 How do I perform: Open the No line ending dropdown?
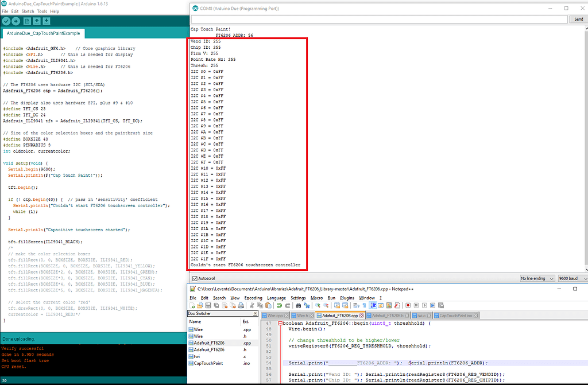537,278
